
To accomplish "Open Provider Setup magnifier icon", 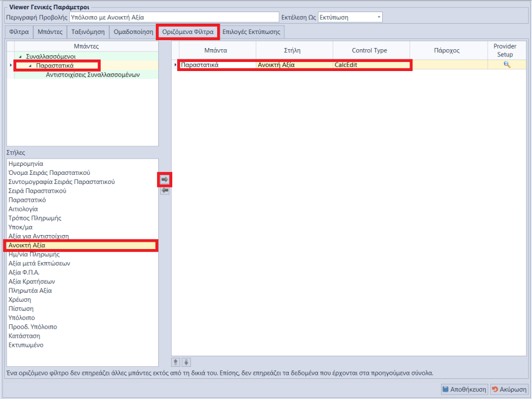I will (x=507, y=65).
